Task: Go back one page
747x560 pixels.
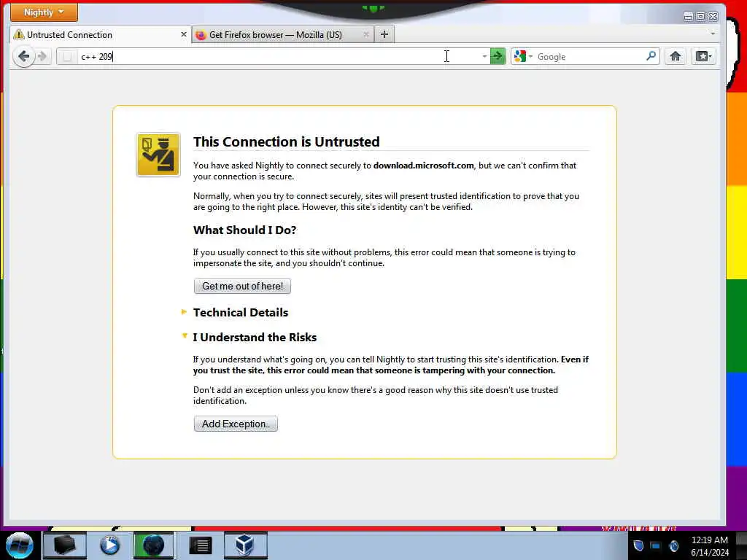Action: click(24, 57)
